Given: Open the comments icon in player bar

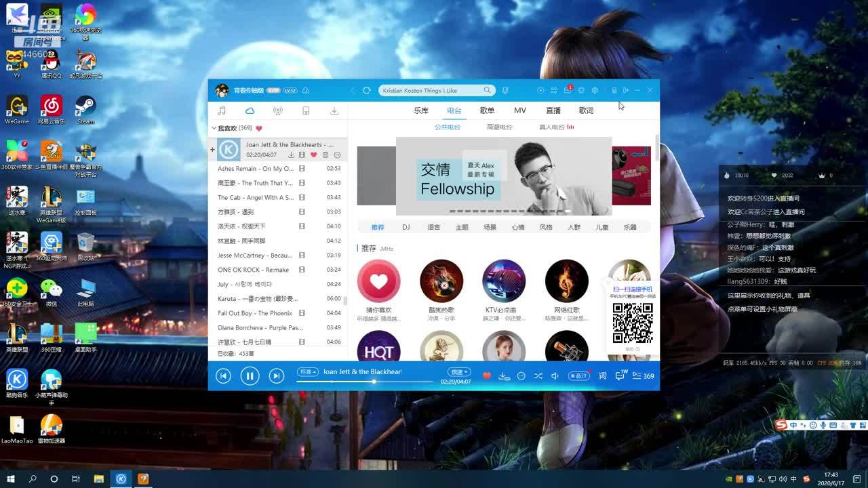Looking at the screenshot, I should [x=620, y=375].
